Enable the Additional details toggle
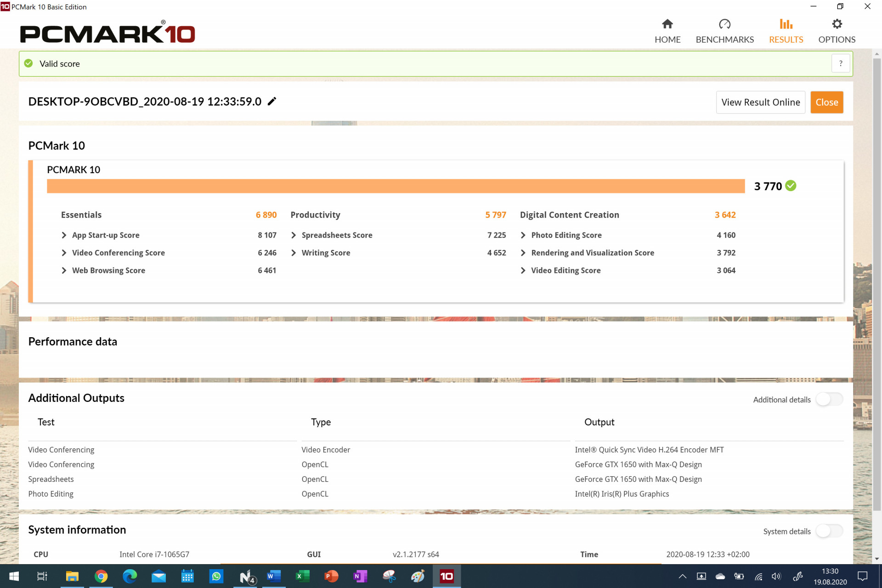This screenshot has width=882, height=588. (x=829, y=399)
